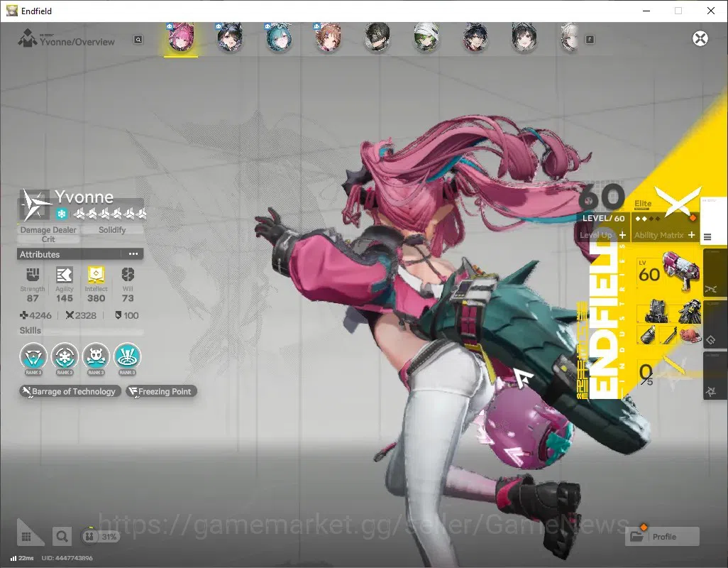Image resolution: width=728 pixels, height=568 pixels.
Task: Open the snowflake skill icon
Action: pyautogui.click(x=65, y=356)
